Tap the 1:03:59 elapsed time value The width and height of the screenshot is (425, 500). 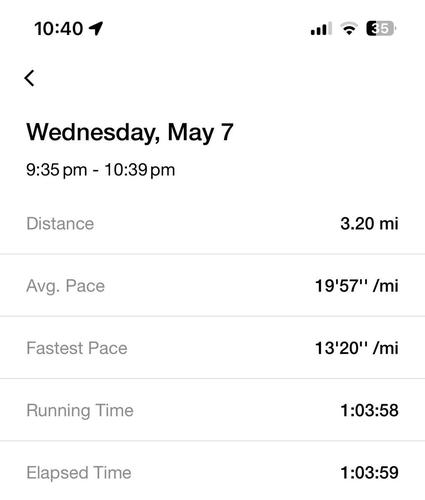point(369,473)
